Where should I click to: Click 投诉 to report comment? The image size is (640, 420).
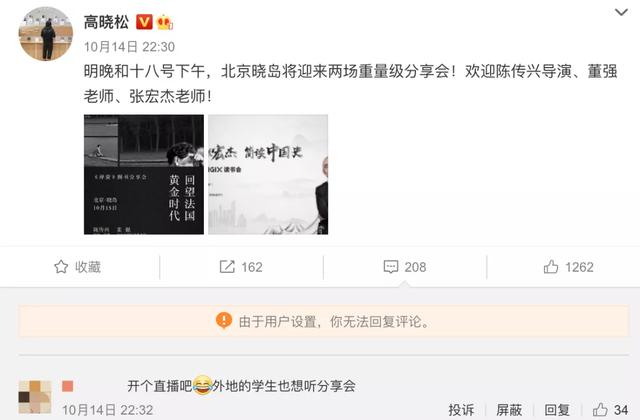461,410
